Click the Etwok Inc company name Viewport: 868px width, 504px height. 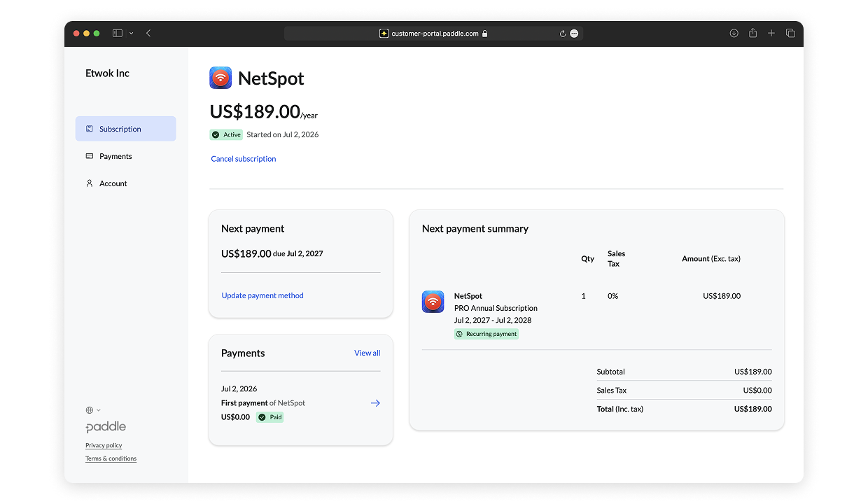coord(107,73)
